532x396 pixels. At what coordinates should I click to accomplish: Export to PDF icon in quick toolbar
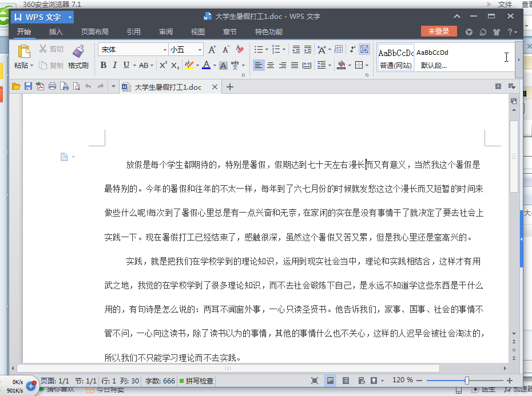coord(40,86)
